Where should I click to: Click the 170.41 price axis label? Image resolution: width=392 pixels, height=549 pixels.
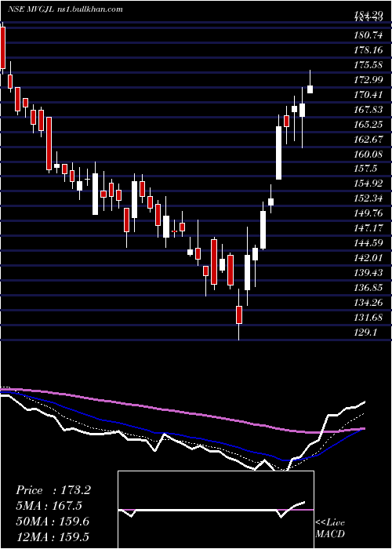tap(368, 95)
